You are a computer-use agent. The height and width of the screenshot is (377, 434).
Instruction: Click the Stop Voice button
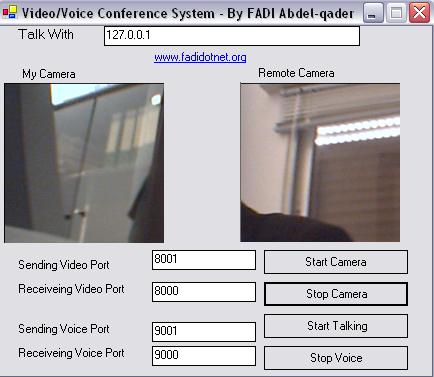336,358
